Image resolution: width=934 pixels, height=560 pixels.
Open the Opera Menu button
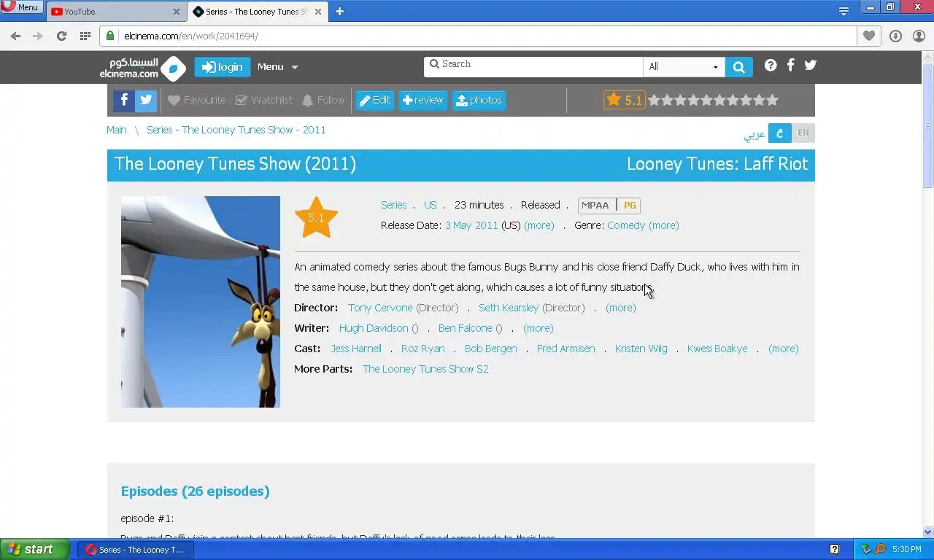pos(21,7)
